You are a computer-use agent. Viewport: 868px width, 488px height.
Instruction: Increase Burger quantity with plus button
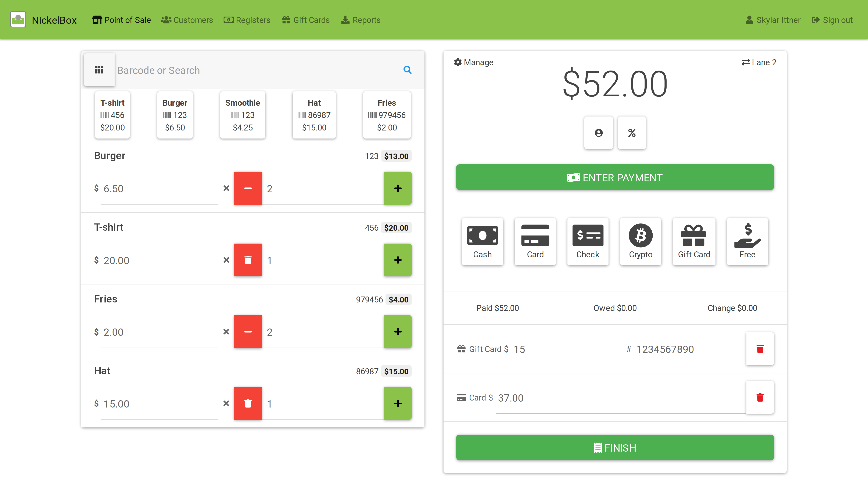click(x=398, y=188)
